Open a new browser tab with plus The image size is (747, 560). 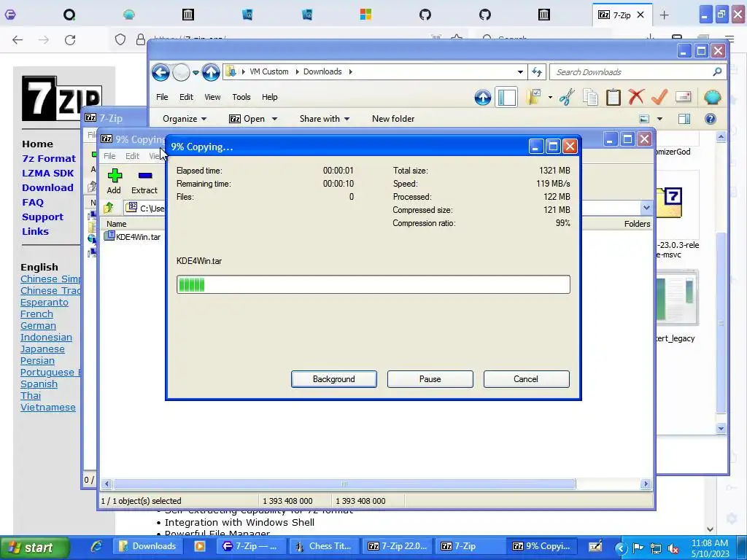(664, 15)
